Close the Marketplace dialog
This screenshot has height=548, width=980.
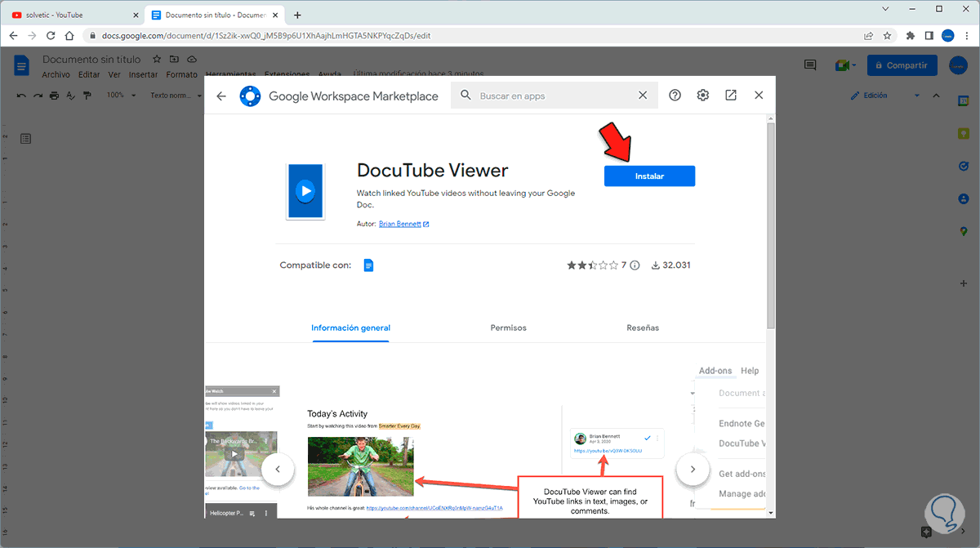pos(759,96)
